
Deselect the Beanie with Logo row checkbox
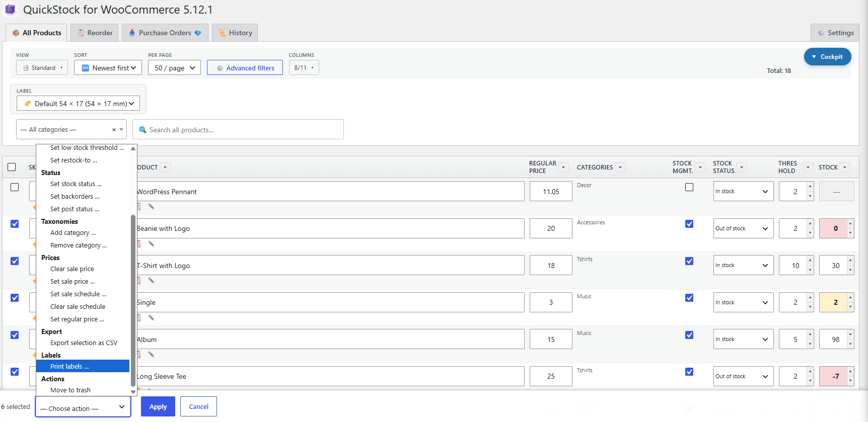tap(15, 224)
